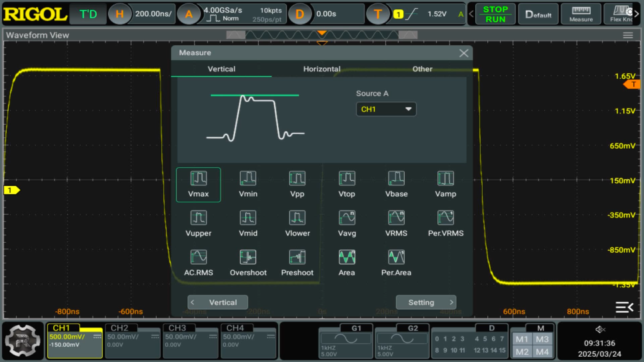This screenshot has height=362, width=644.
Task: Click the orange trigger position marker
Action: pos(322,33)
